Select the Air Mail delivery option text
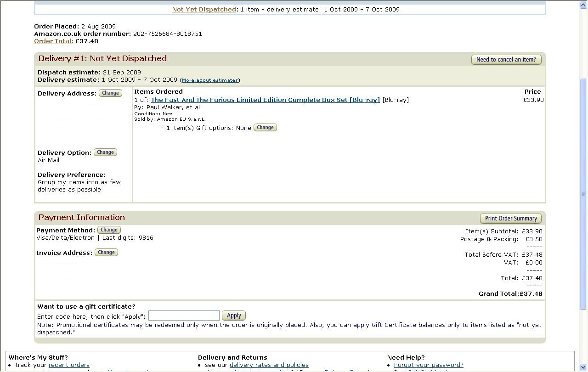This screenshot has height=372, width=588. (48, 160)
